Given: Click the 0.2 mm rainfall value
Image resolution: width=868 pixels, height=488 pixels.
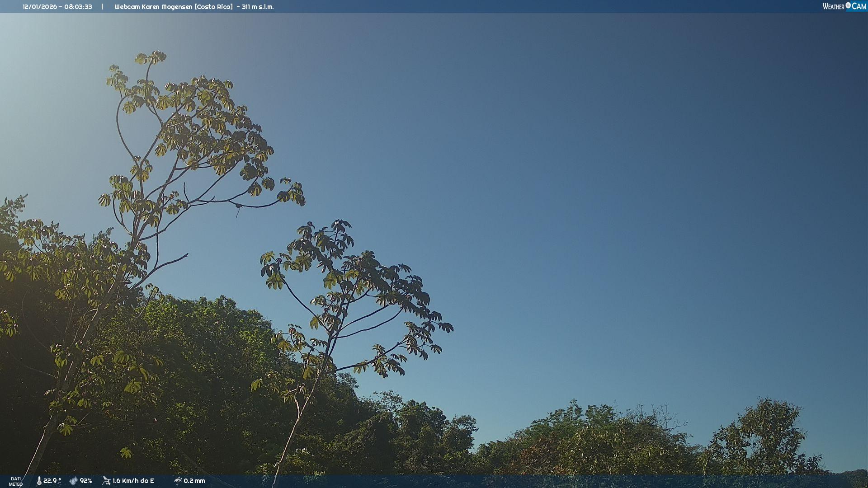Looking at the screenshot, I should pyautogui.click(x=194, y=481).
